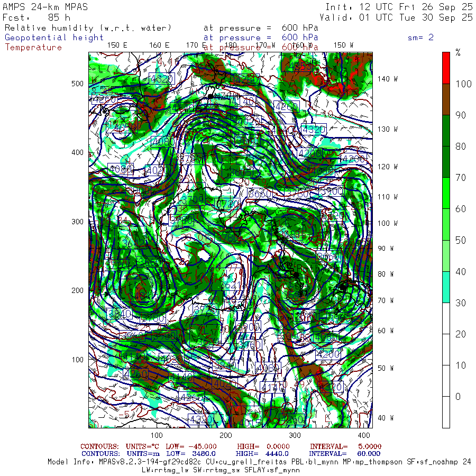Select the blue 'Geopotential height' label
The height and width of the screenshot is (476, 476).
(54, 38)
